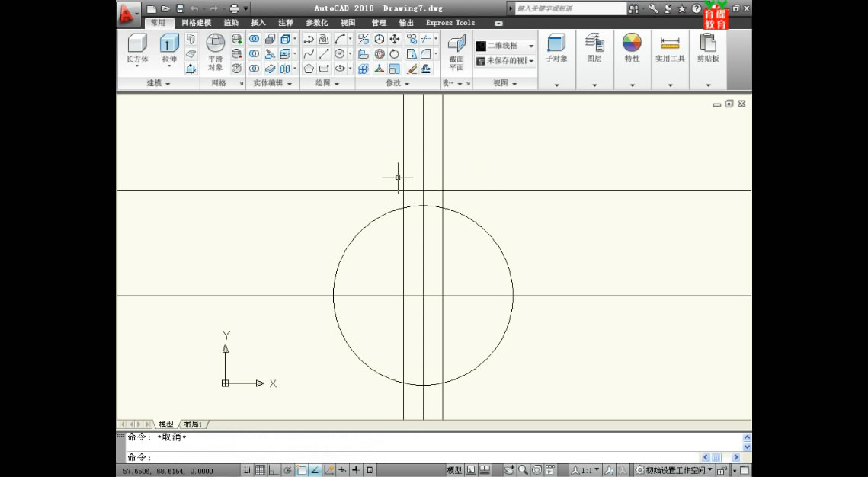This screenshot has height=477, width=868.
Task: Create a new drawing from quick access toolbar
Action: (x=151, y=9)
